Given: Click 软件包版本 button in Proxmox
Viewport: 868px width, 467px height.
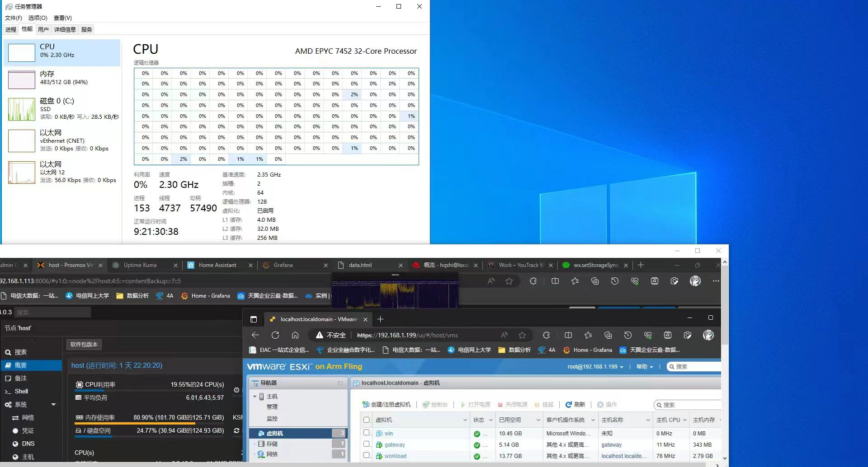Looking at the screenshot, I should coord(84,344).
